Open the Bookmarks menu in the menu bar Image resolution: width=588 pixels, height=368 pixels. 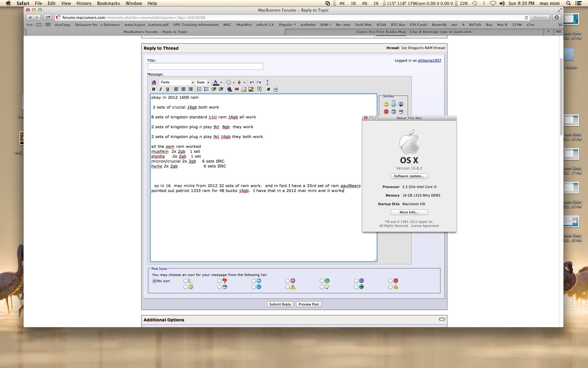tap(108, 3)
